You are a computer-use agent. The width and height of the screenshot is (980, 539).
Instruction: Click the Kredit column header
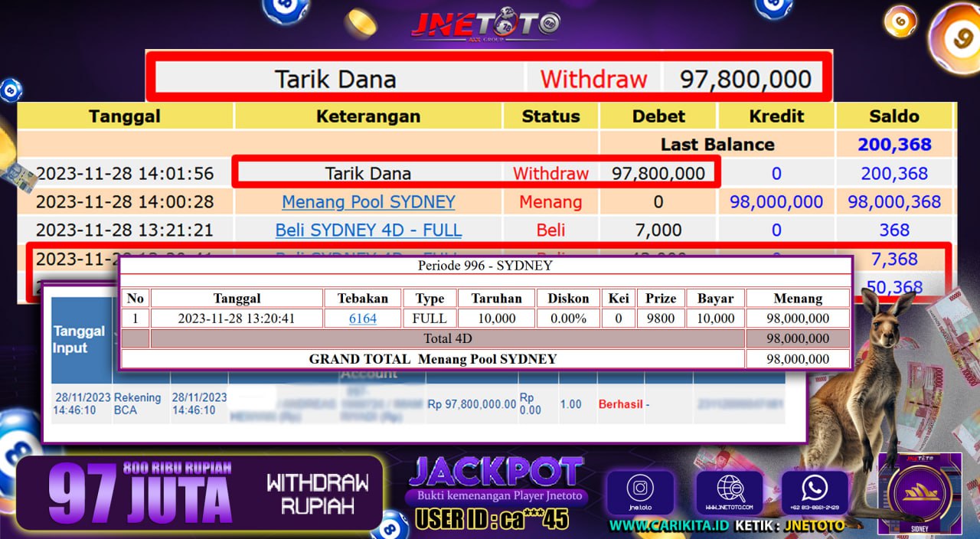point(776,116)
